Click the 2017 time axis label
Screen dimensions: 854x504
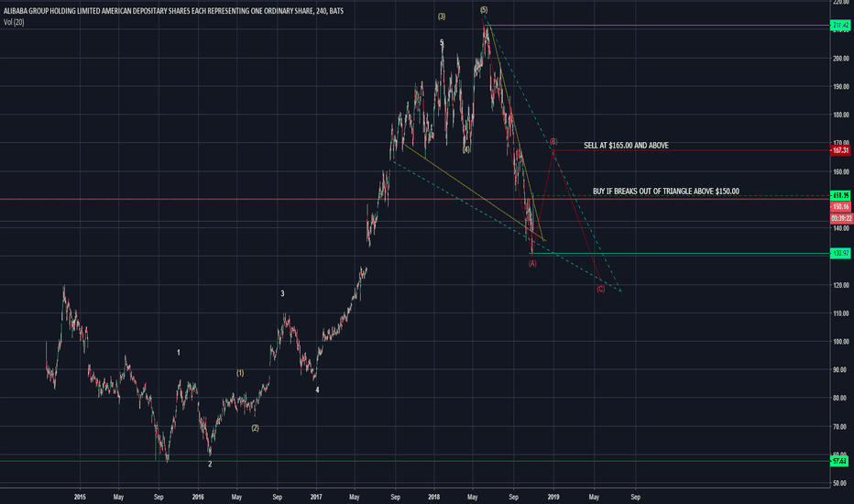click(x=316, y=497)
